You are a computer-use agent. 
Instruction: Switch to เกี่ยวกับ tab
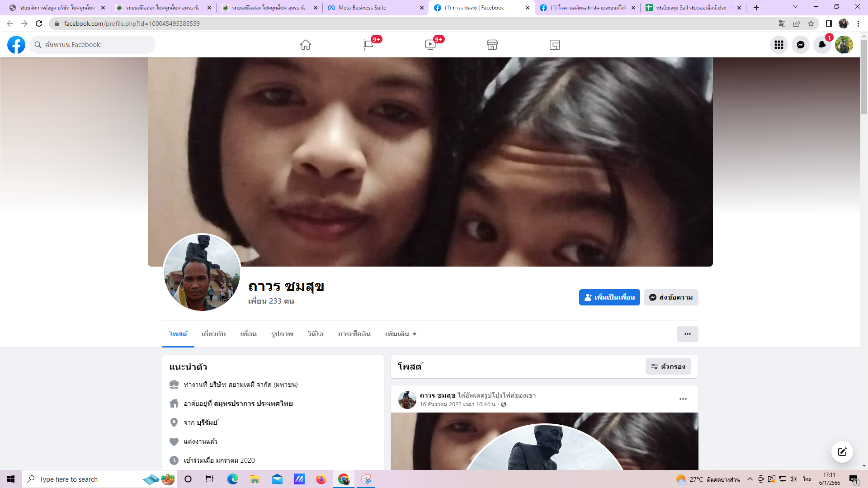tap(213, 334)
